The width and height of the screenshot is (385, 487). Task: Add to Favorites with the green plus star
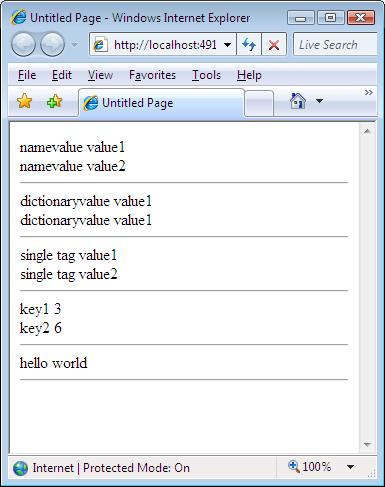click(54, 101)
